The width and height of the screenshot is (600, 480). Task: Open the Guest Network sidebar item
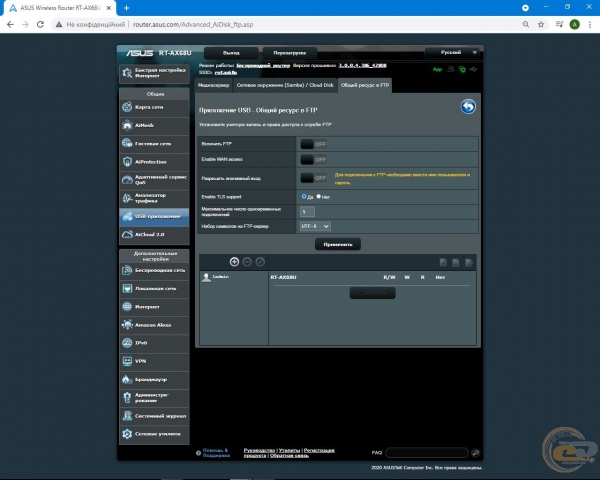click(x=154, y=144)
